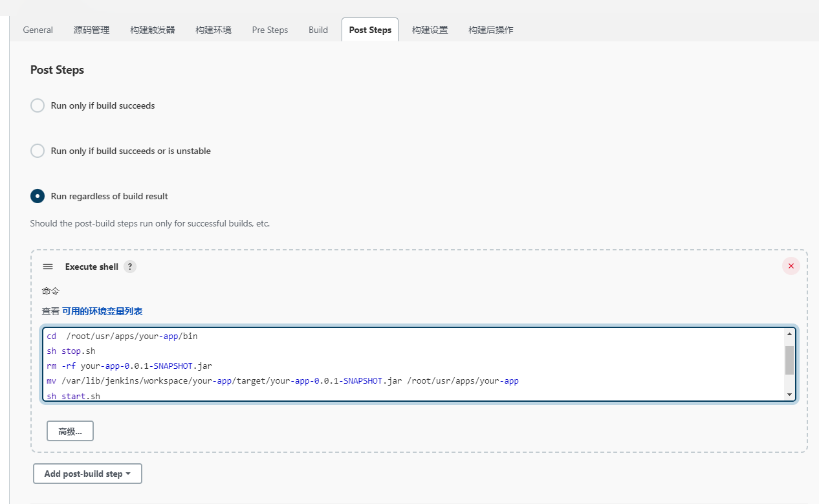Screen dimensions: 819x504
Task: Select the Pre Steps tab
Action: (270, 30)
